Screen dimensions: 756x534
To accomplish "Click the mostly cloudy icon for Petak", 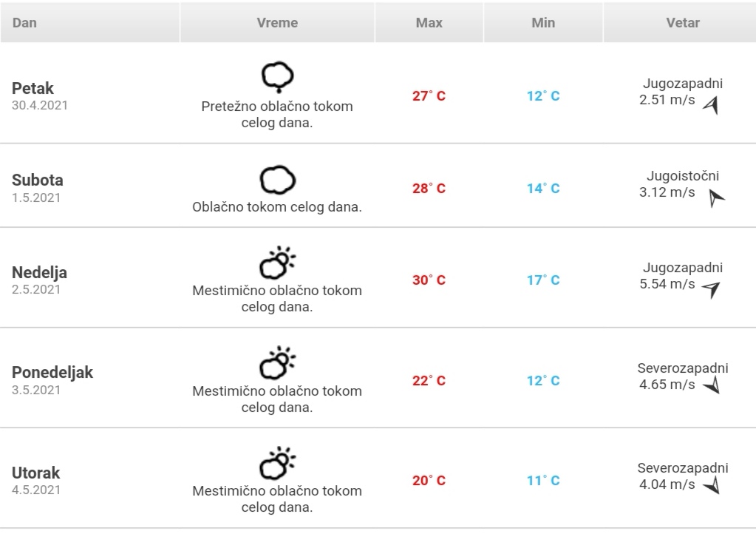I will (x=277, y=77).
